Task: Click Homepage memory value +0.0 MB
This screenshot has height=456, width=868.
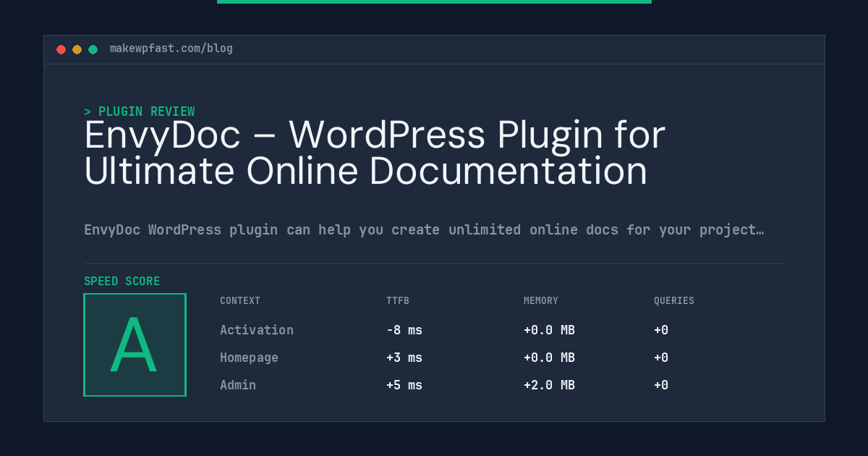Action: click(x=549, y=358)
